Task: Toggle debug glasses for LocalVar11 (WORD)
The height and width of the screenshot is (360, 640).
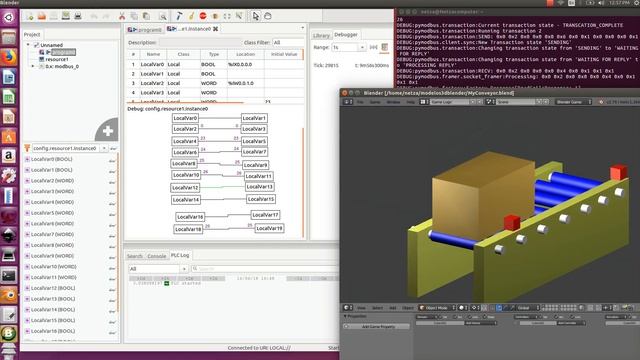Action: pos(112,278)
